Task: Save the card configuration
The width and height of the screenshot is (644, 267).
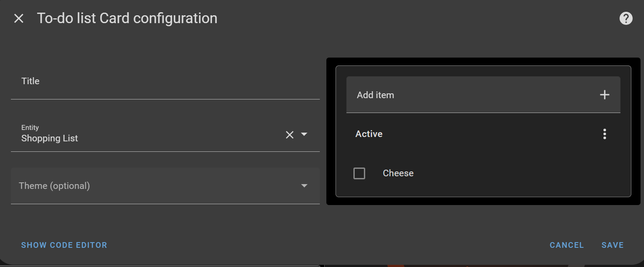Action: tap(613, 245)
